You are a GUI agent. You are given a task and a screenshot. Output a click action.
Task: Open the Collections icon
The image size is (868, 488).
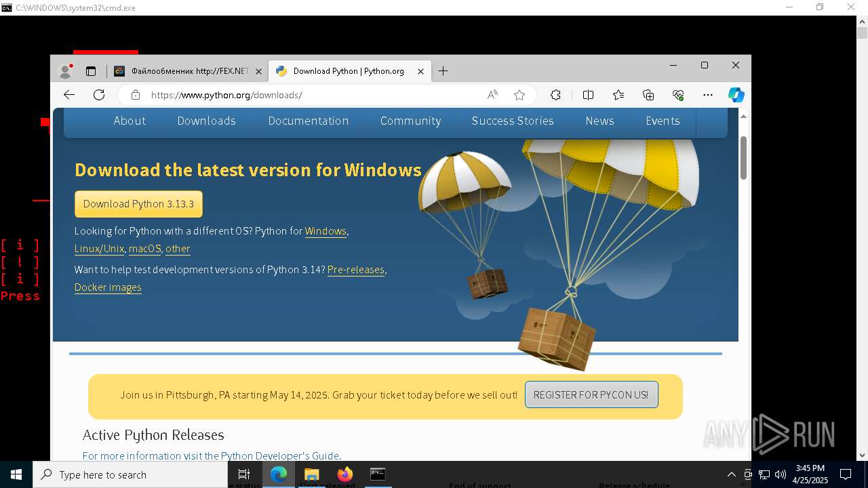648,95
